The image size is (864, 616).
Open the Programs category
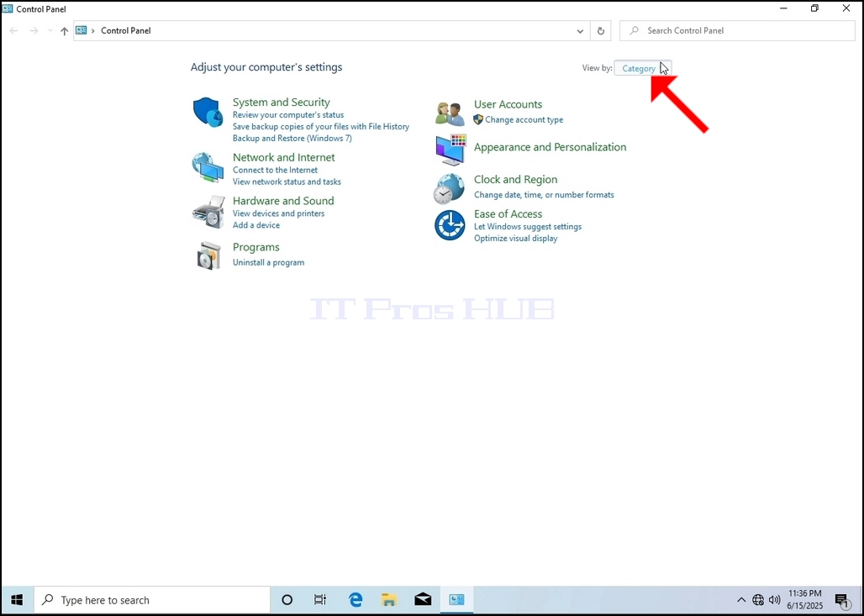256,247
